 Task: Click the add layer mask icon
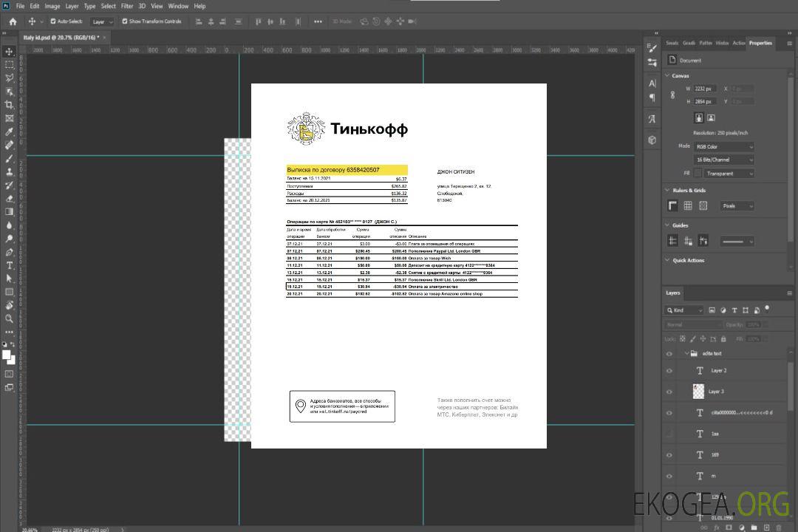coord(729,528)
